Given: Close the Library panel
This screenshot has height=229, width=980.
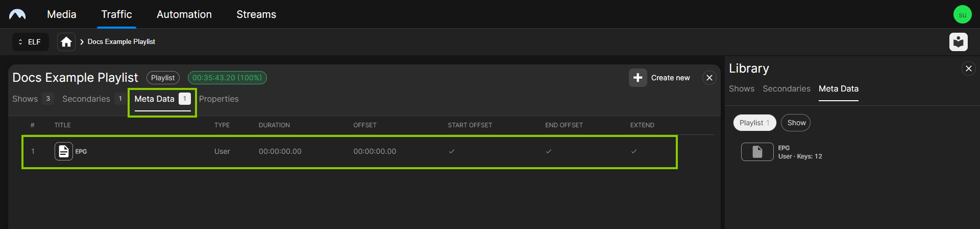Looking at the screenshot, I should point(968,68).
